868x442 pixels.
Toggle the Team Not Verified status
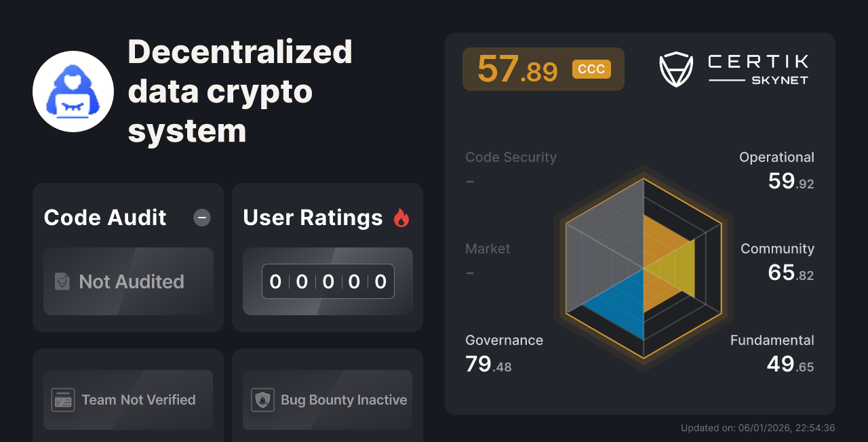point(127,400)
